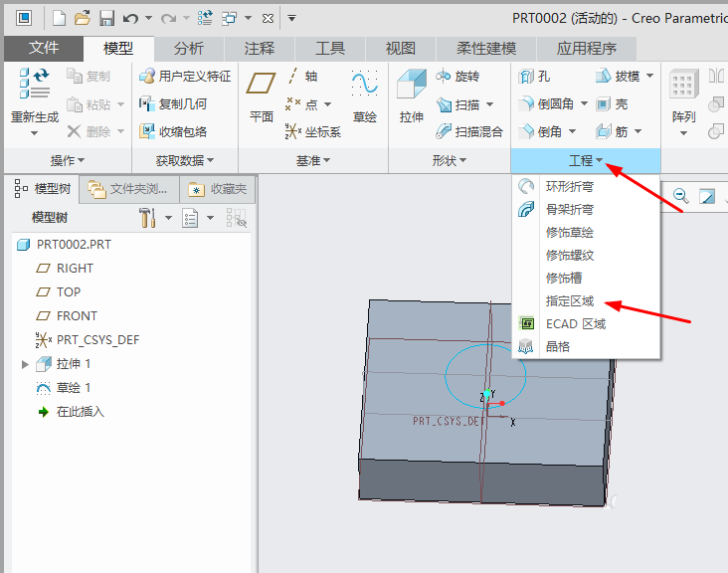Switch to the 收藏夹 navigator tab

click(x=217, y=189)
